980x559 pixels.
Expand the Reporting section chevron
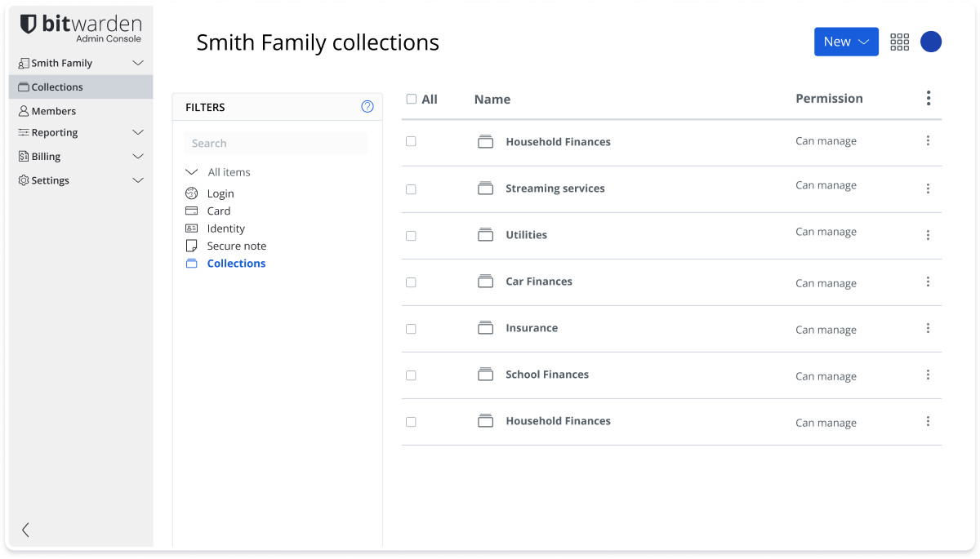(x=138, y=132)
